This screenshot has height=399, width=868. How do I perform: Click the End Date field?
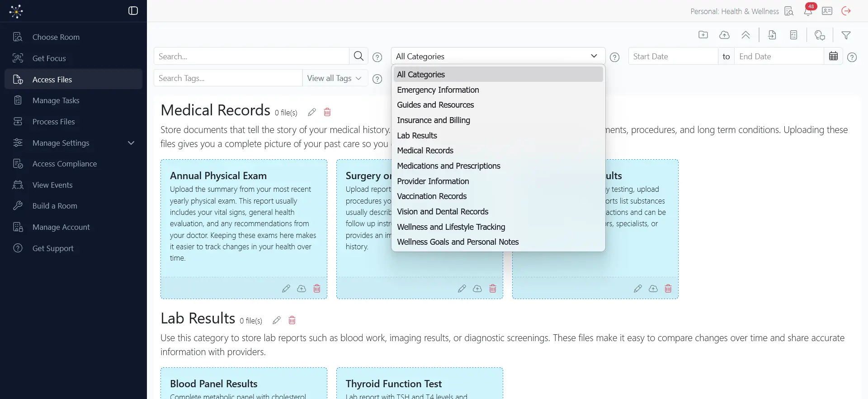(779, 56)
